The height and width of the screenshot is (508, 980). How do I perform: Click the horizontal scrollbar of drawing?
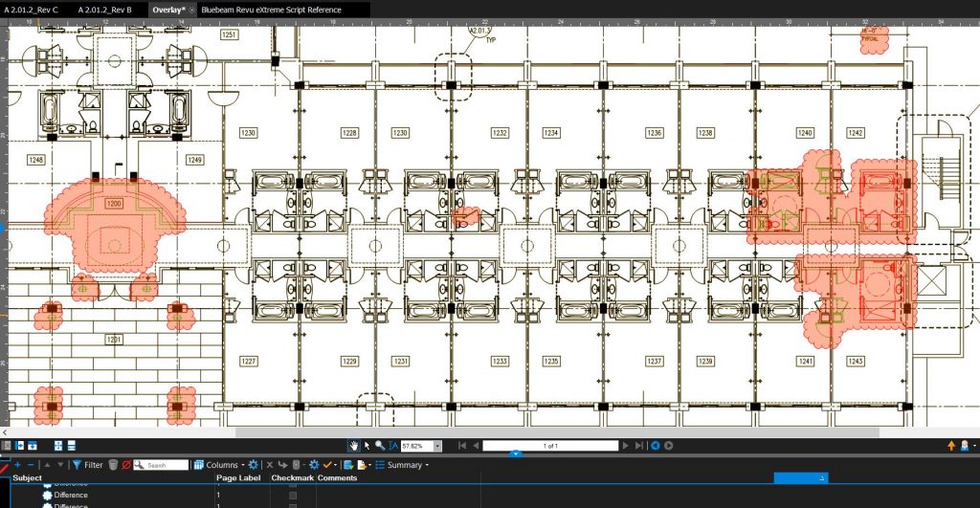tap(557, 431)
